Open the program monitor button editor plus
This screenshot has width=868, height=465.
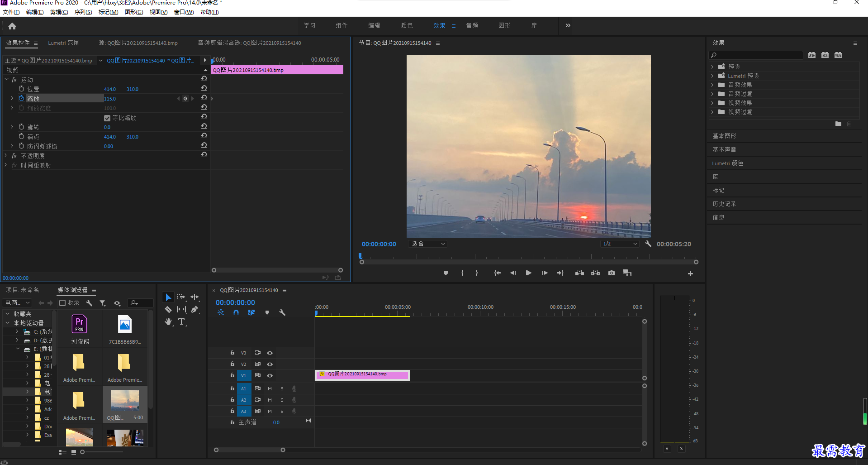coord(690,274)
